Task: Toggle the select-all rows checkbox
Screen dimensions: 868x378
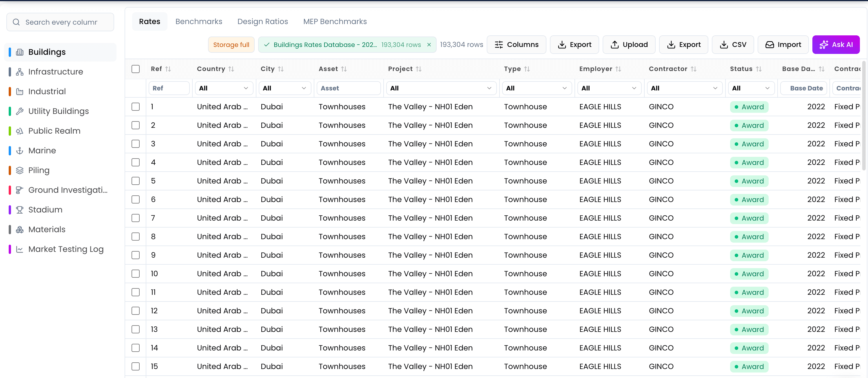Action: click(x=136, y=69)
